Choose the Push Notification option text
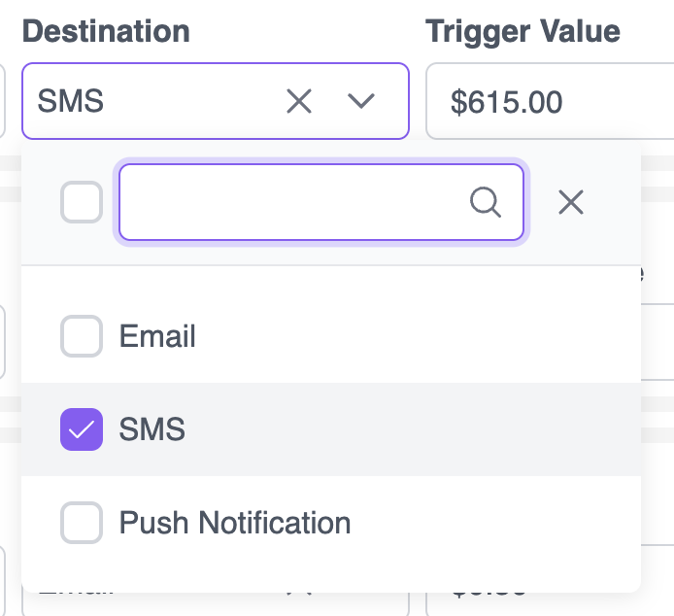Screen dimensions: 674x616 point(235,523)
